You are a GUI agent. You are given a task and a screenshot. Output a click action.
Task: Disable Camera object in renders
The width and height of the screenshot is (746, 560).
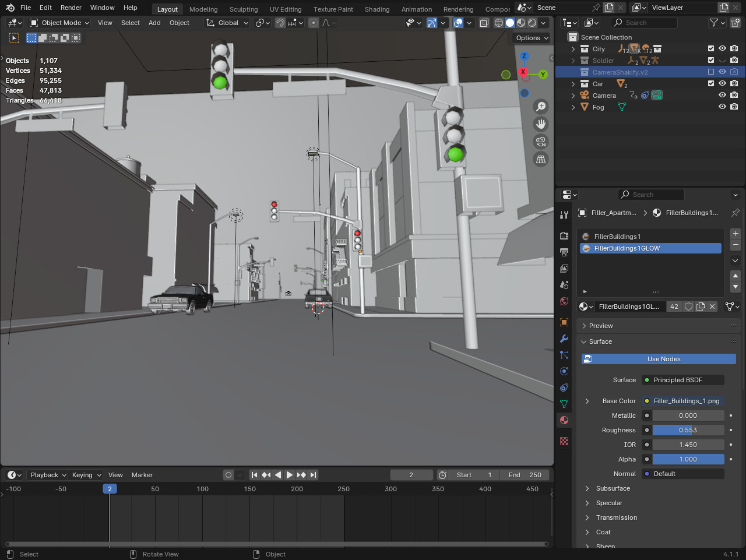734,96
